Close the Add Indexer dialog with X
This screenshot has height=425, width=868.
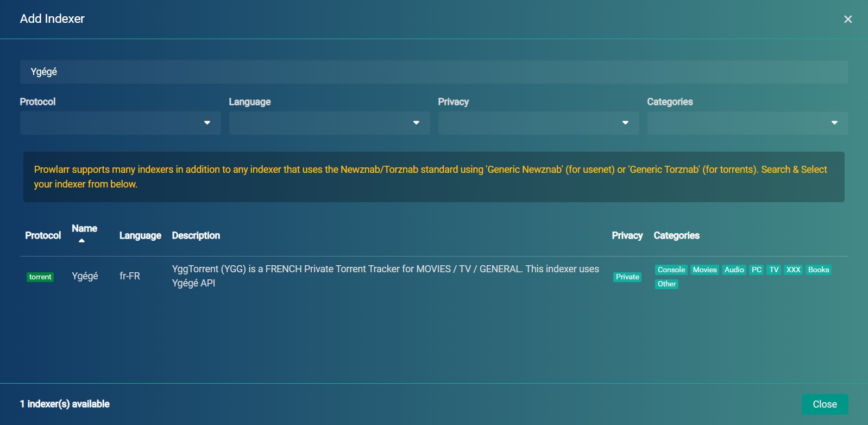[848, 19]
